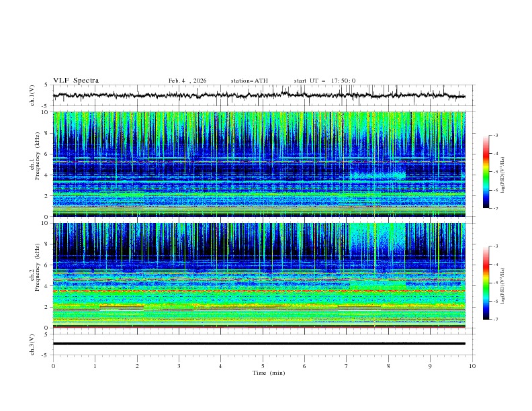Click time axis tick label "4"
Image resolution: width=532 pixels, height=411 pixels.
220,366
